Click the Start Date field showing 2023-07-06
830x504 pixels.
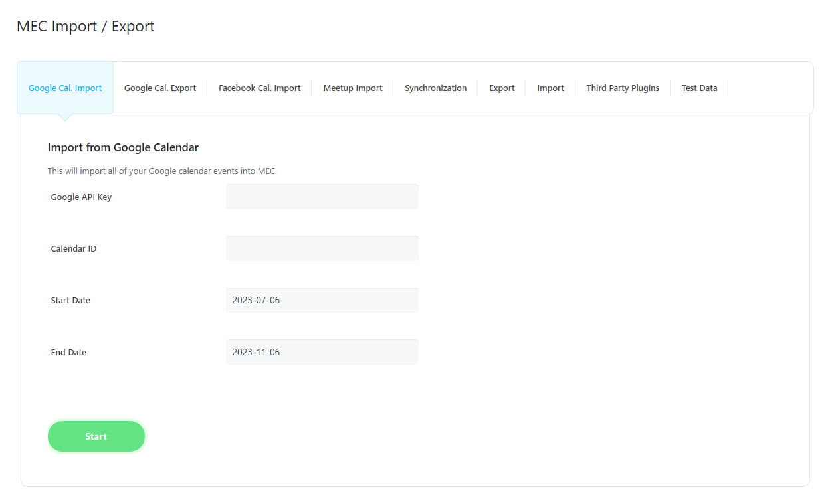(x=322, y=300)
